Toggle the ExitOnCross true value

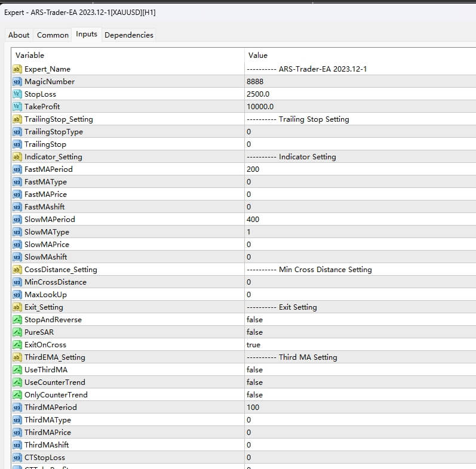[x=253, y=345]
